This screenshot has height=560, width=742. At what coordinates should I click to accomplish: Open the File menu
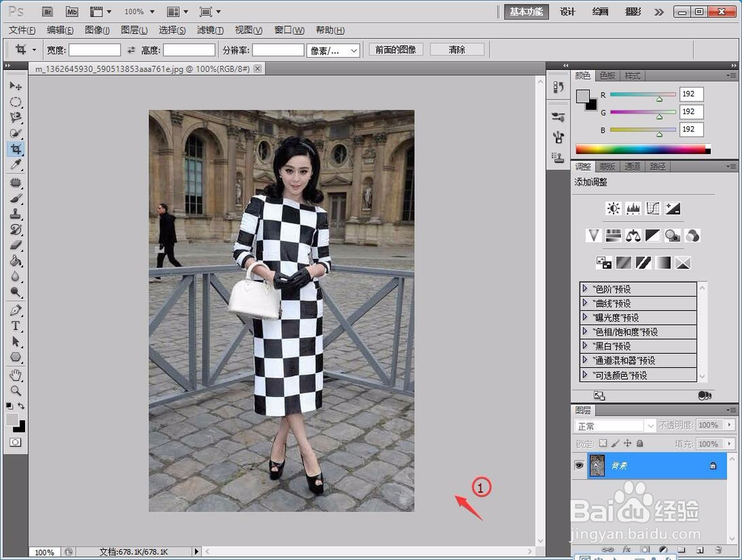click(22, 30)
